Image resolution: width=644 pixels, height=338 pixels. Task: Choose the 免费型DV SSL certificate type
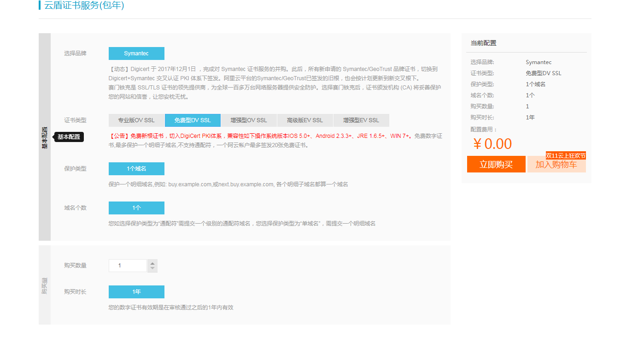click(x=193, y=120)
